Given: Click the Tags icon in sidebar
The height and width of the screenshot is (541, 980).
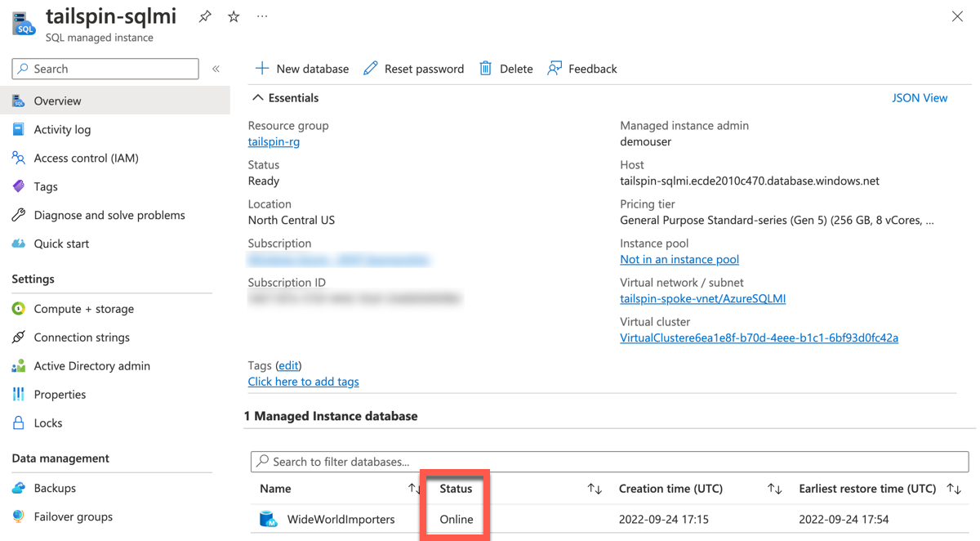Looking at the screenshot, I should click(19, 186).
